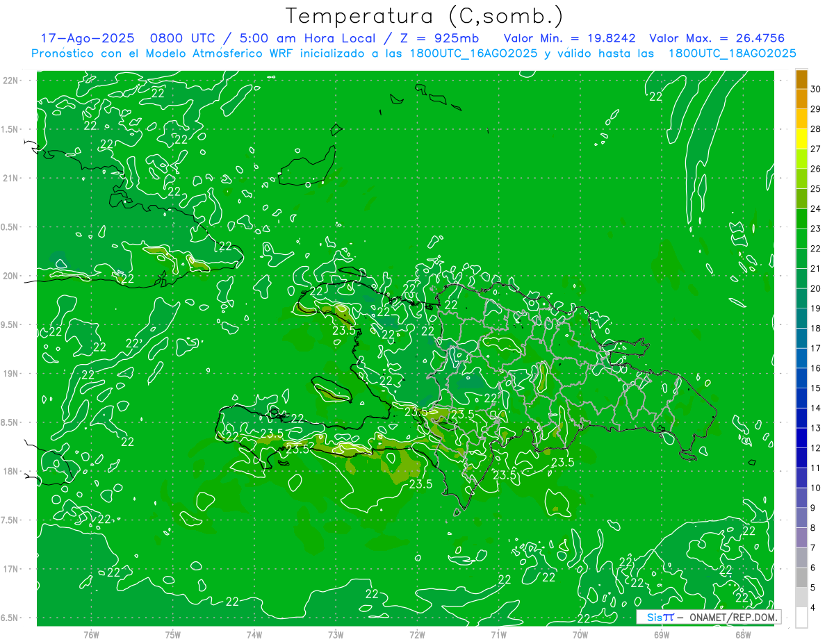Click the "Valor Max. = 26.4756" value
This screenshot has width=834, height=644.
coord(717,39)
